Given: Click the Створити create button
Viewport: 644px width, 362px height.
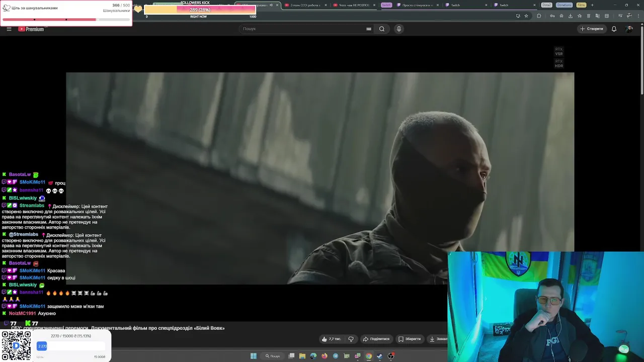Looking at the screenshot, I should tap(591, 29).
